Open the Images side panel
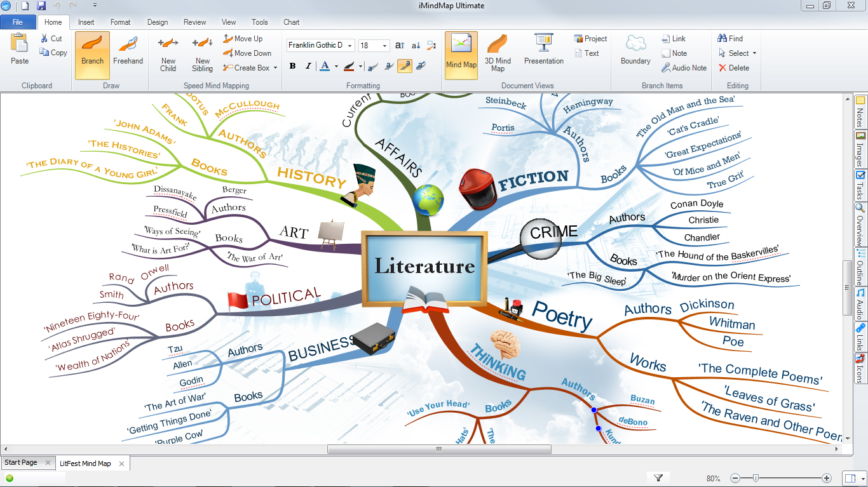Viewport: 868px width, 487px height. pyautogui.click(x=861, y=149)
